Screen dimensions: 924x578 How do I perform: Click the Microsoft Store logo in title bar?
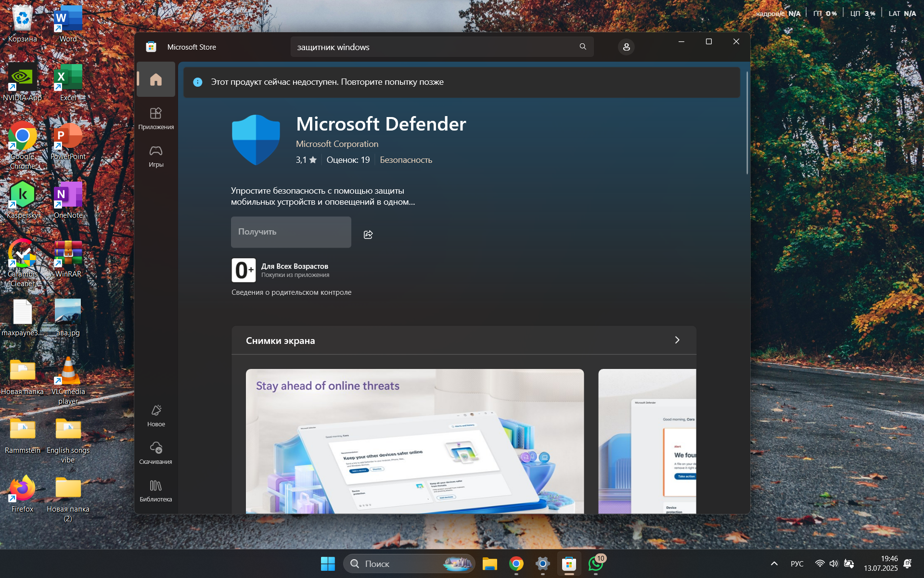(x=151, y=47)
